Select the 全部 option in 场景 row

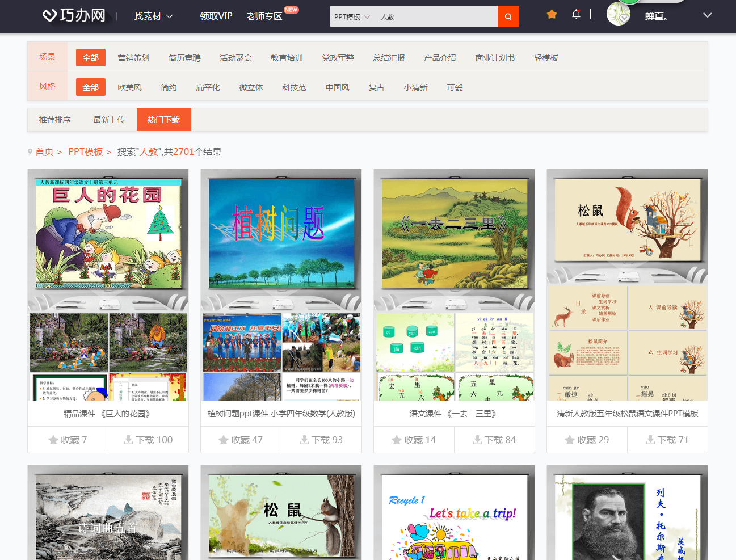(91, 58)
